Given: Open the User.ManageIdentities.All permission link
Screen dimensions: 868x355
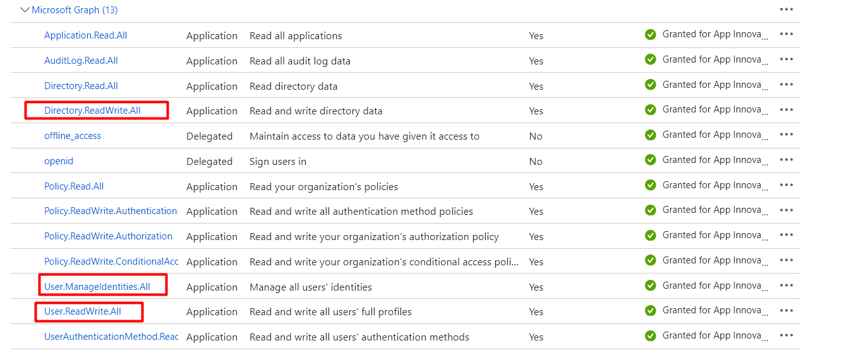Looking at the screenshot, I should coord(97,287).
